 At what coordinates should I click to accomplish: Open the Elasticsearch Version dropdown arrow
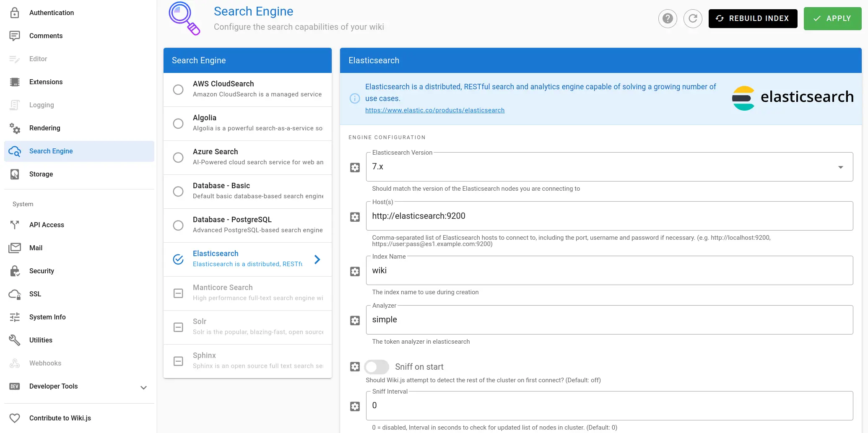pyautogui.click(x=840, y=167)
